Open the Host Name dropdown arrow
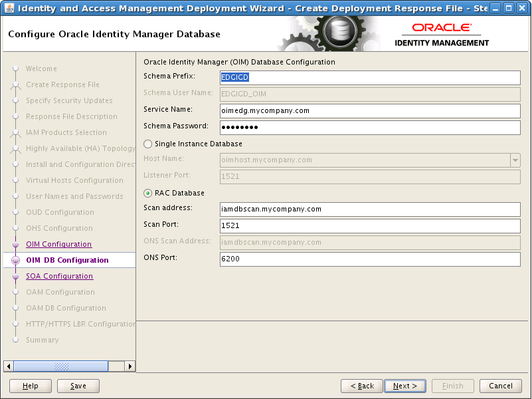 coord(515,160)
